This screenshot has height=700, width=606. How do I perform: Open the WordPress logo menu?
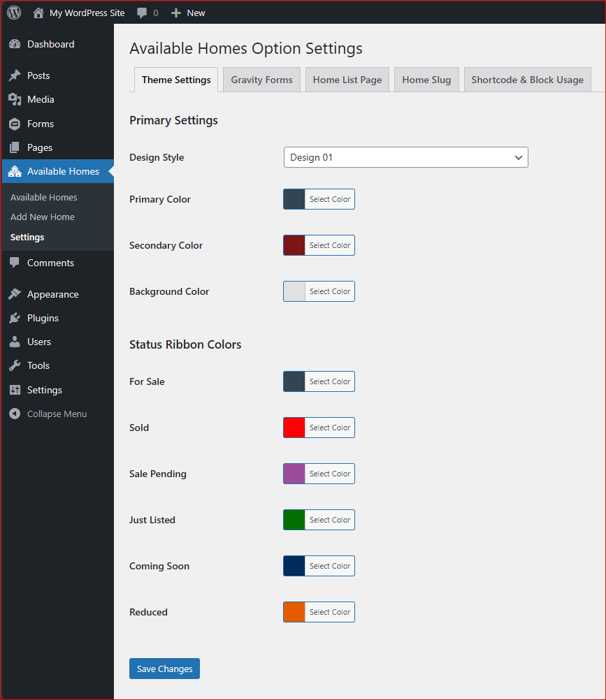14,13
